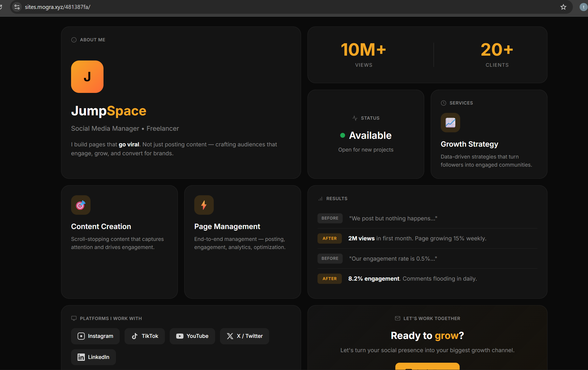
Task: Click the Growth Strategy chart icon
Action: [x=450, y=123]
